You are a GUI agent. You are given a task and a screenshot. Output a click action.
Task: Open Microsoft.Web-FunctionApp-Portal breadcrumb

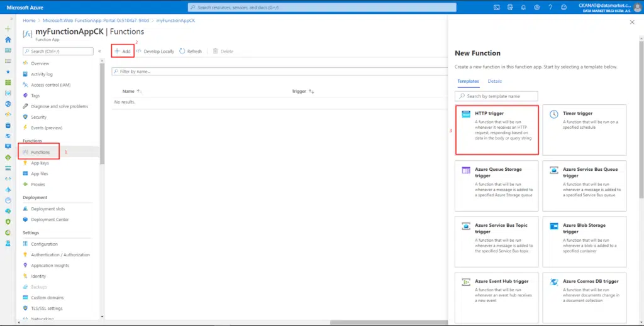(96, 21)
